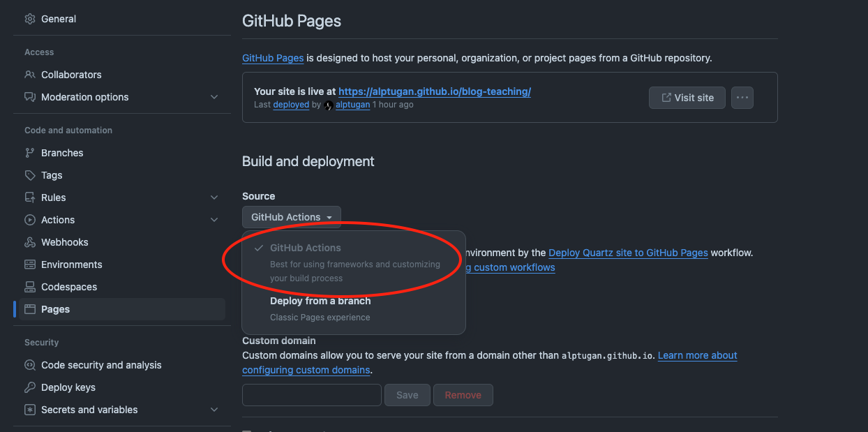Click the alptugan avatar image
This screenshot has width=868, height=432.
329,105
